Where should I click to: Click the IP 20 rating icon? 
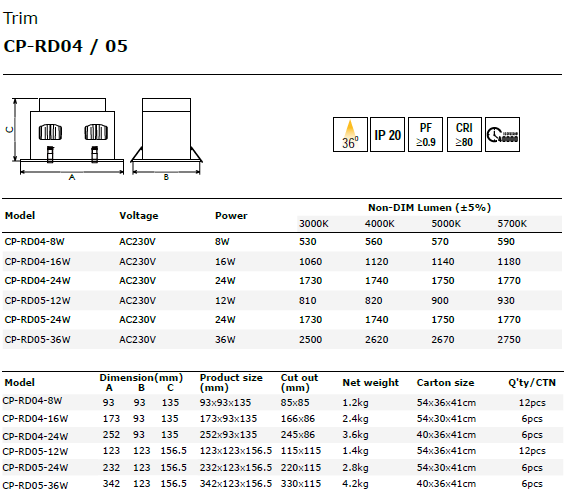(x=387, y=134)
